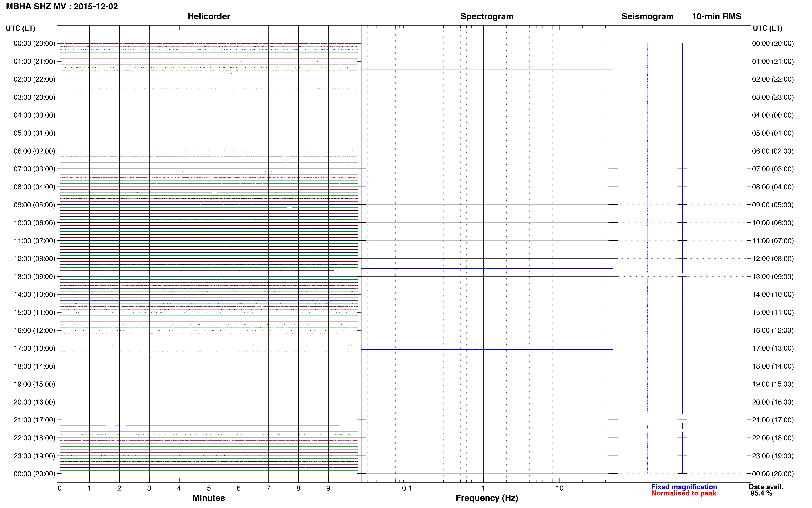The width and height of the screenshot is (812, 508).
Task: Click the 'Frequency (Hz)' axis label
Action: 487,498
